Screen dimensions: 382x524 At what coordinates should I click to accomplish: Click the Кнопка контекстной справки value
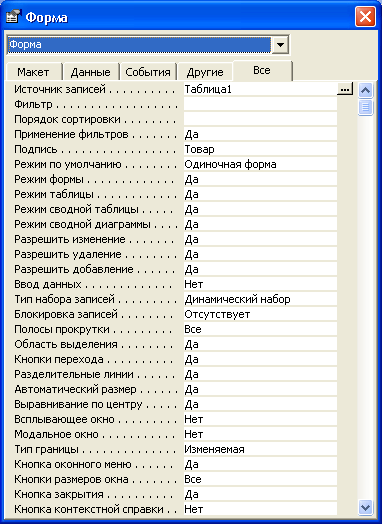click(x=260, y=509)
